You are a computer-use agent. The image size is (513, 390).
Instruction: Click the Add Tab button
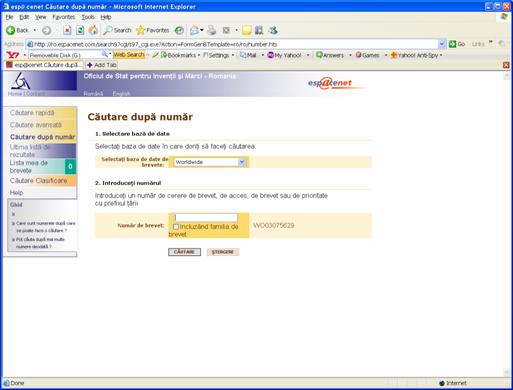click(101, 65)
